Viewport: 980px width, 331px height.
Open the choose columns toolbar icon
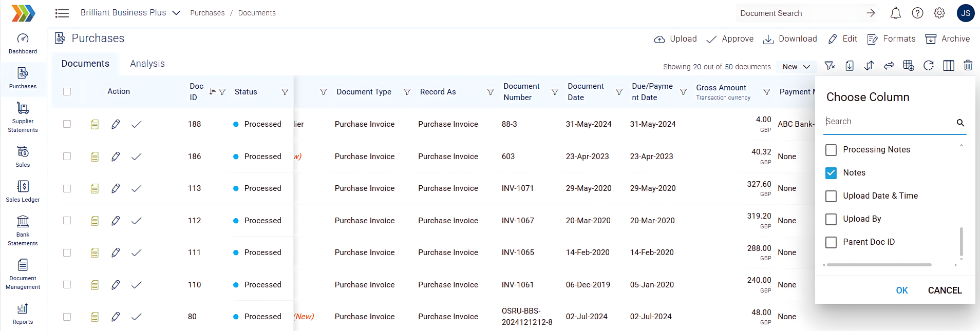click(x=948, y=66)
